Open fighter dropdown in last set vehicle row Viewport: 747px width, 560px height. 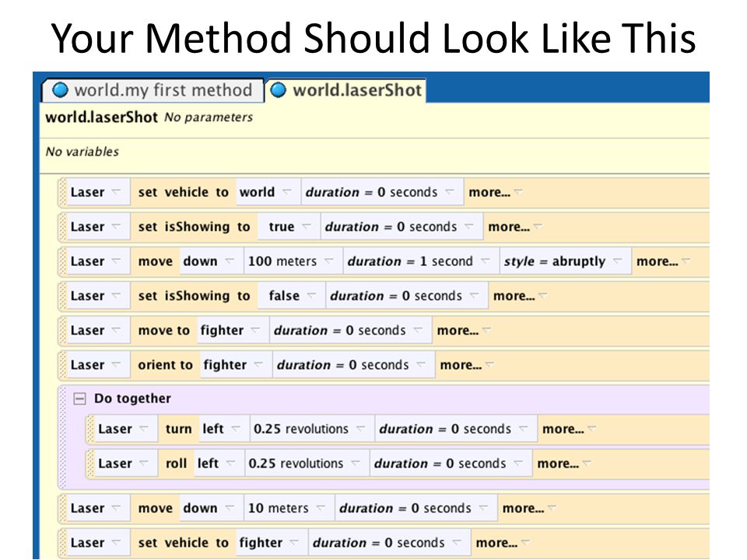pyautogui.click(x=272, y=542)
